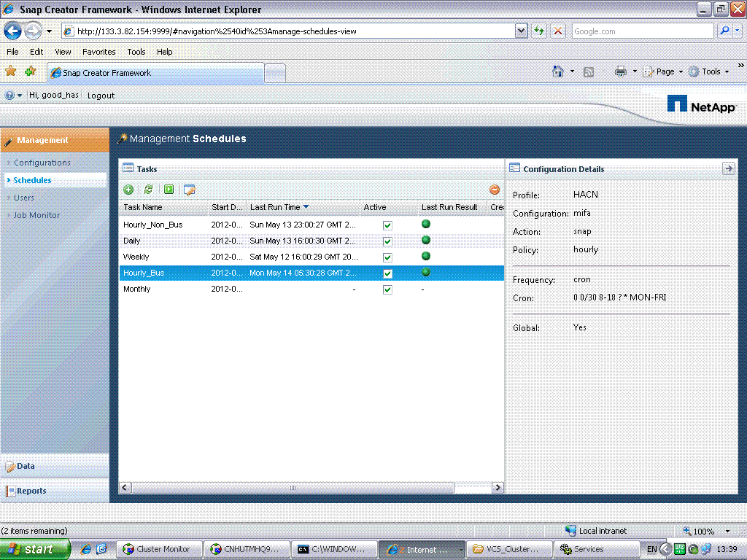Open Configurations in Management sidebar
Image resolution: width=747 pixels, height=560 pixels.
pyautogui.click(x=42, y=163)
